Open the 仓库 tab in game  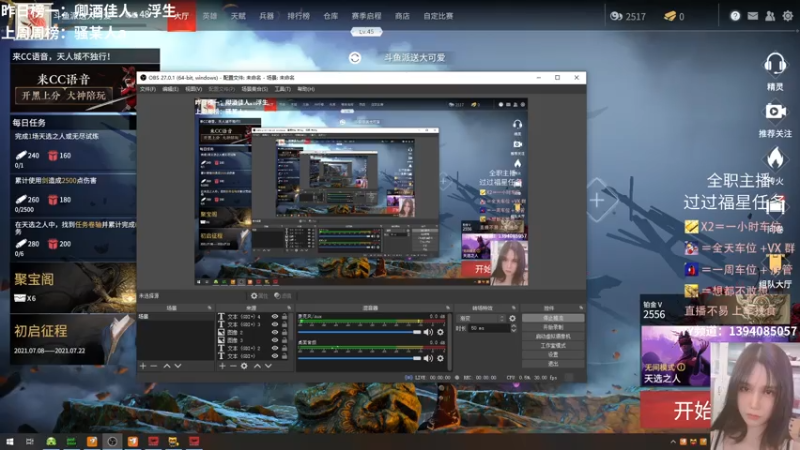[331, 16]
